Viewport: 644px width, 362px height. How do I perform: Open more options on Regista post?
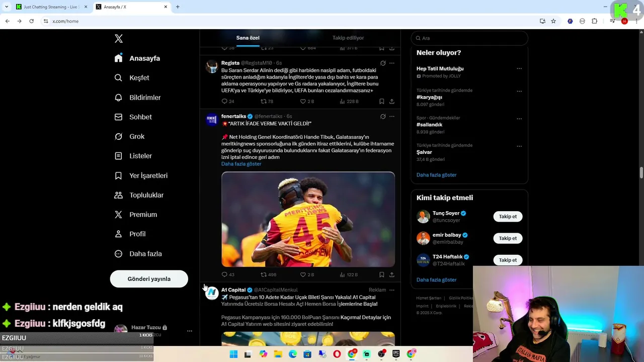tap(392, 63)
